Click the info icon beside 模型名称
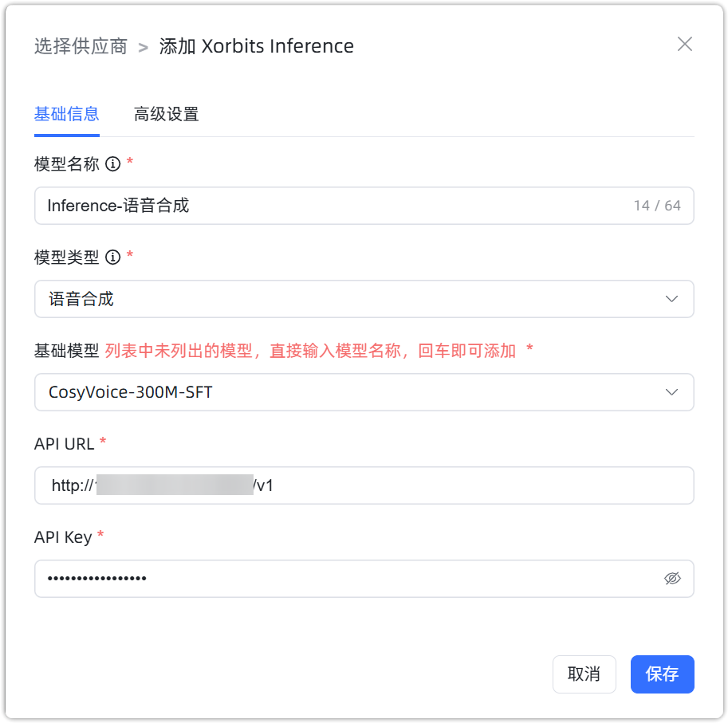Screen dimensions: 728x723 (x=113, y=164)
